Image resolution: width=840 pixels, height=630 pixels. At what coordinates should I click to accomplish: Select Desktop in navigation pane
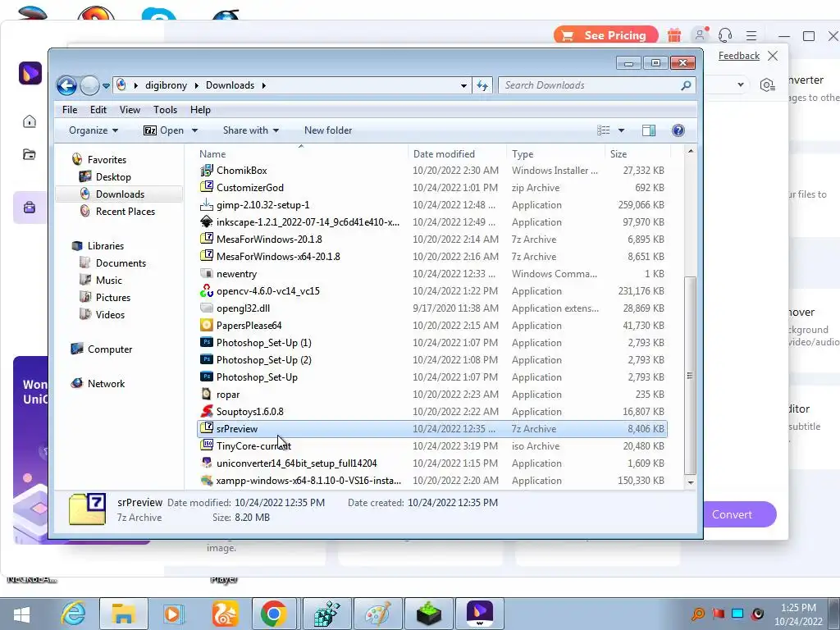[113, 177]
